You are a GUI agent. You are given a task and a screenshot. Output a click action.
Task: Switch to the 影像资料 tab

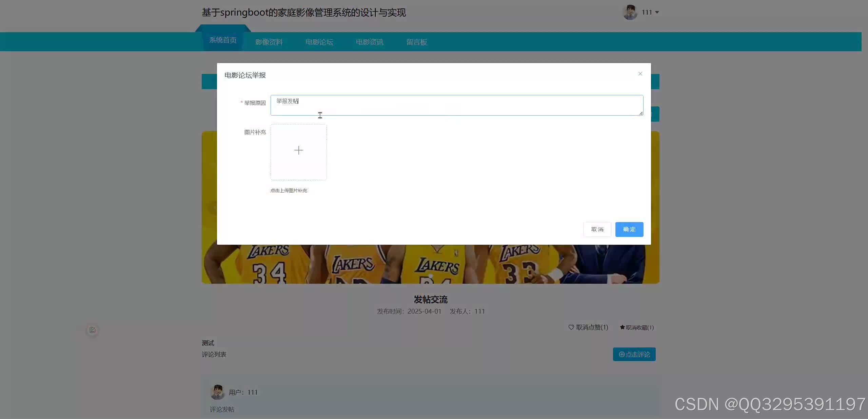point(269,42)
